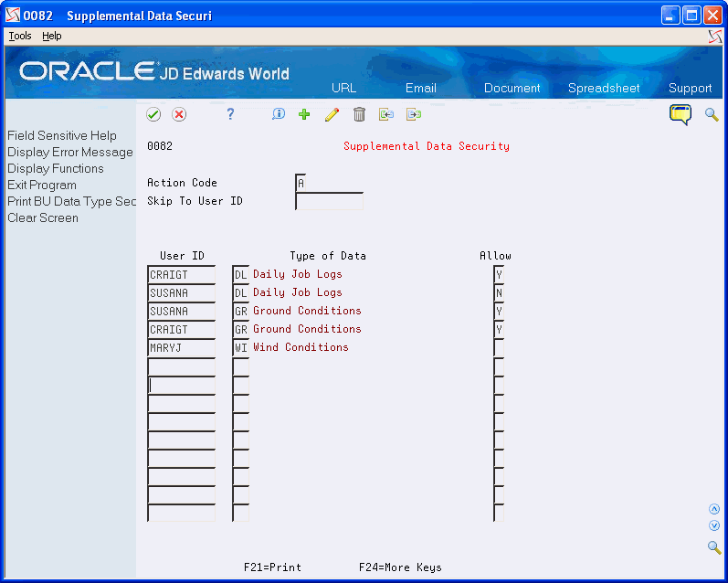Click the top-right magnifier search icon
The width and height of the screenshot is (728, 583).
point(712,114)
